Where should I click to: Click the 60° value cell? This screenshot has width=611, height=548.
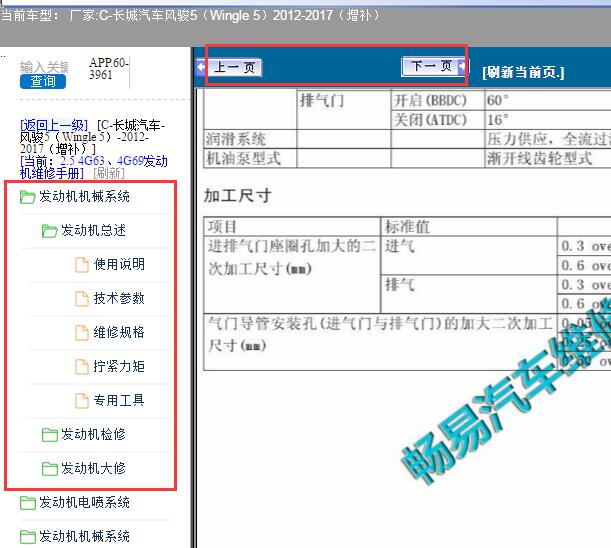pyautogui.click(x=548, y=100)
